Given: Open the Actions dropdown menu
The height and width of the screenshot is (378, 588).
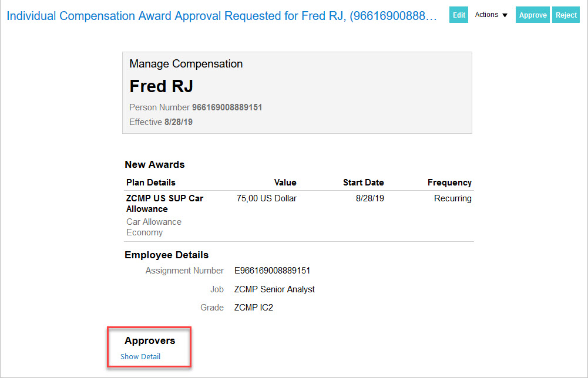Looking at the screenshot, I should point(491,15).
